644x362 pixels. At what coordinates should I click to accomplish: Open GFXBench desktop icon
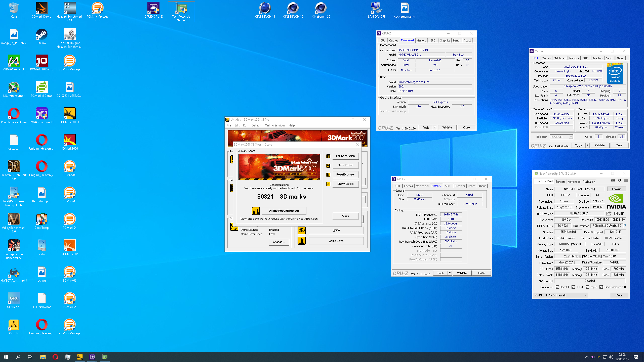point(14,301)
